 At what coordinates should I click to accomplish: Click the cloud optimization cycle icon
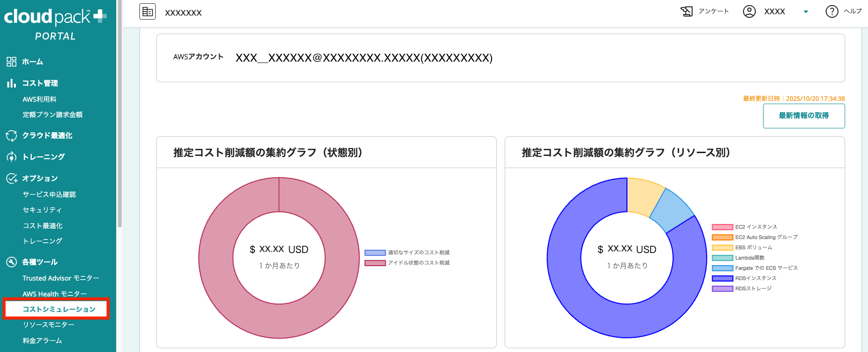pos(11,135)
